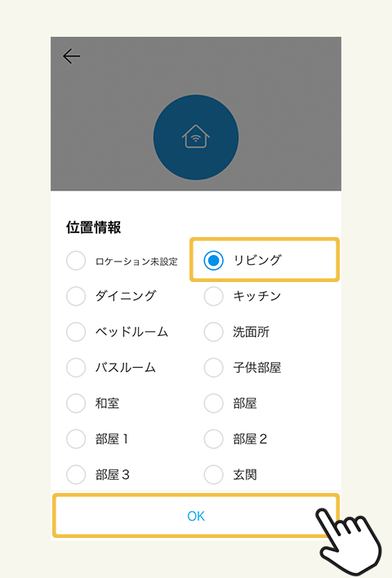The image size is (392, 578).
Task: Select the 部屋 3 option
Action: pos(76,474)
